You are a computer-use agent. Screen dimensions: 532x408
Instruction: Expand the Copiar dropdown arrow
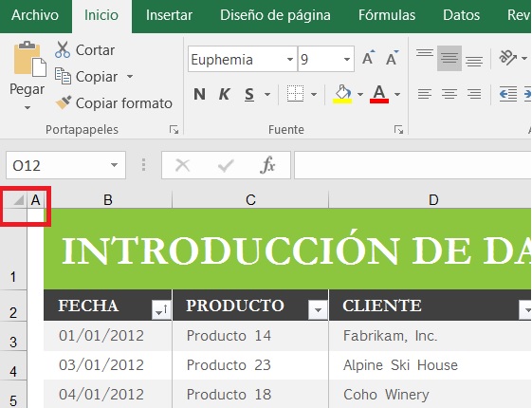point(130,77)
